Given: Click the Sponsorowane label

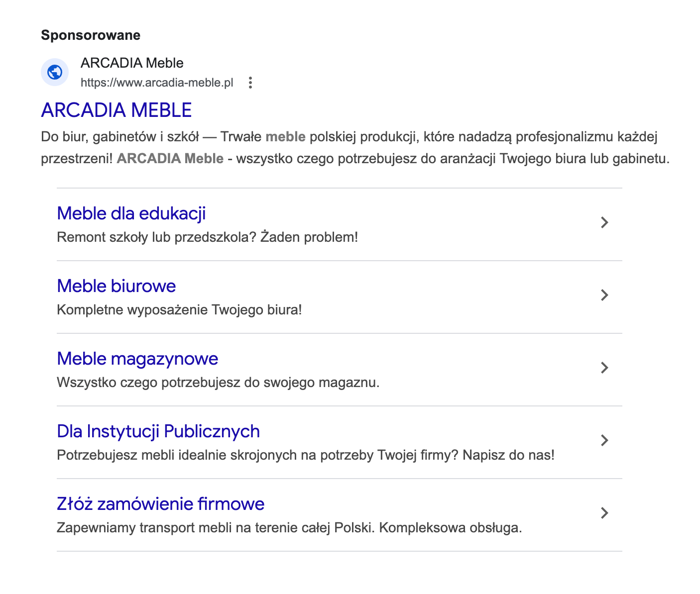Looking at the screenshot, I should [x=91, y=35].
